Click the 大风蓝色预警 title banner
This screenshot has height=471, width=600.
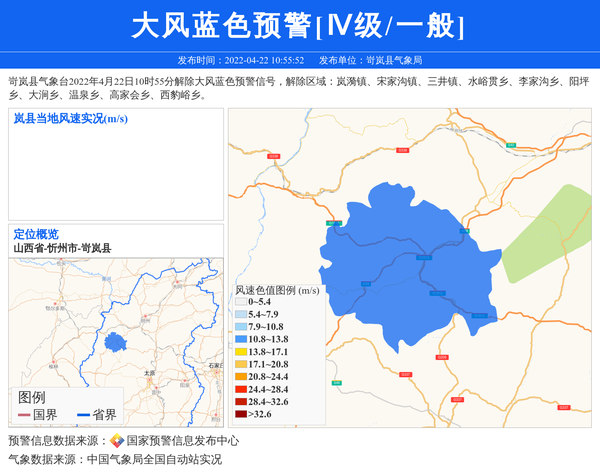[299, 26]
